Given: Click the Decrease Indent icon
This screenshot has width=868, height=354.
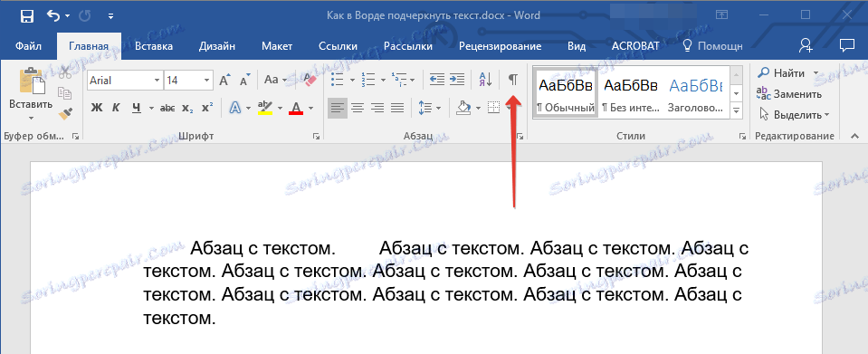Looking at the screenshot, I should pos(437,80).
